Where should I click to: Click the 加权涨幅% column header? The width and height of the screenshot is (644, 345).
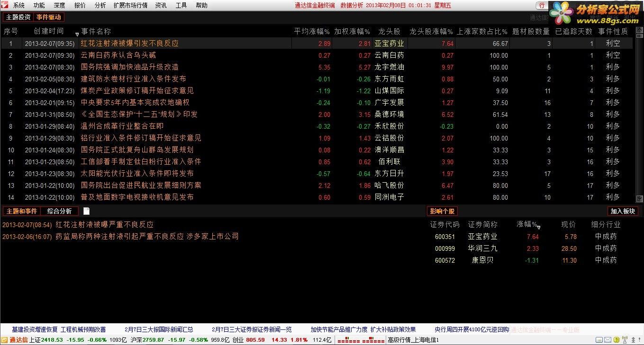pyautogui.click(x=352, y=31)
